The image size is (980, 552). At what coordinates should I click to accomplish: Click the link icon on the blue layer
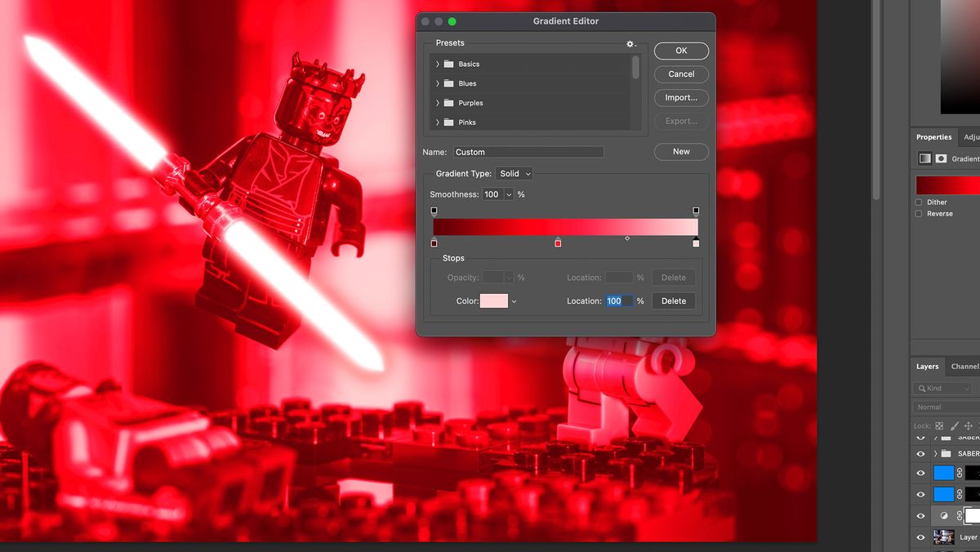tap(959, 473)
